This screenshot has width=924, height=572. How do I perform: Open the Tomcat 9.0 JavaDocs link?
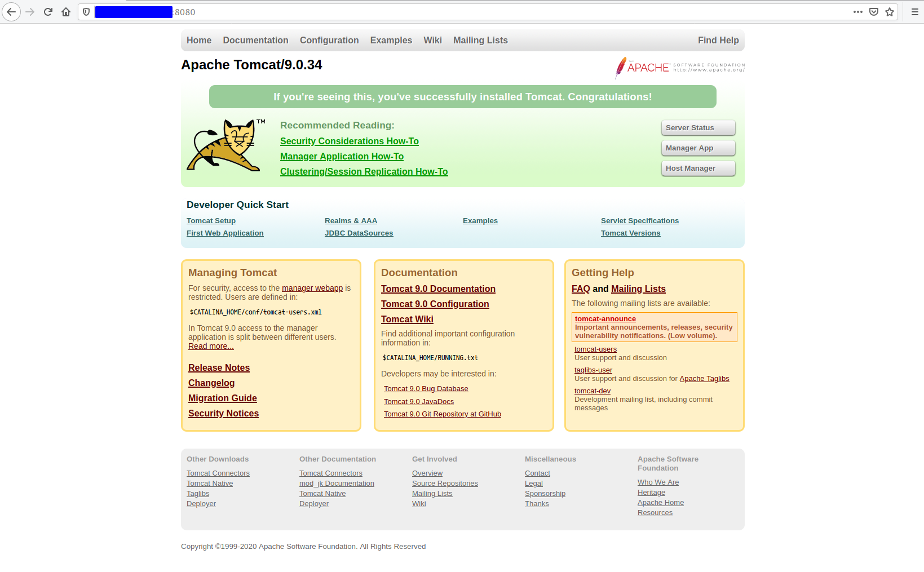point(419,402)
